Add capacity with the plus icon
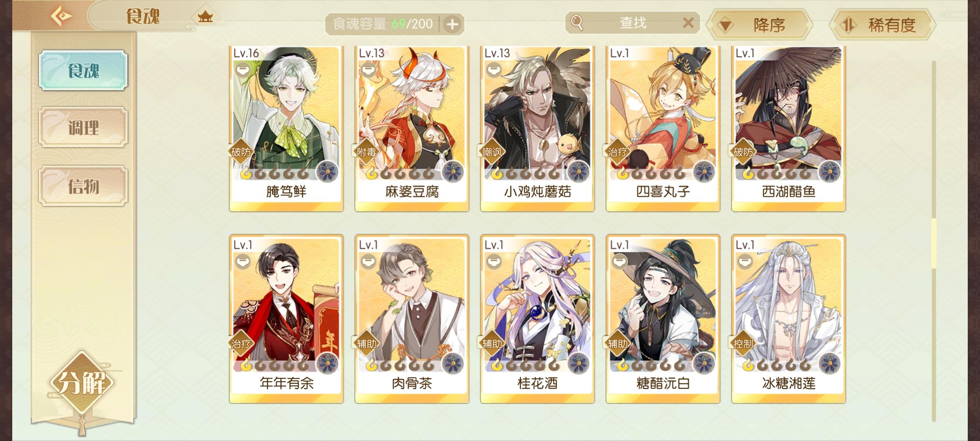This screenshot has width=980, height=441. (x=452, y=24)
